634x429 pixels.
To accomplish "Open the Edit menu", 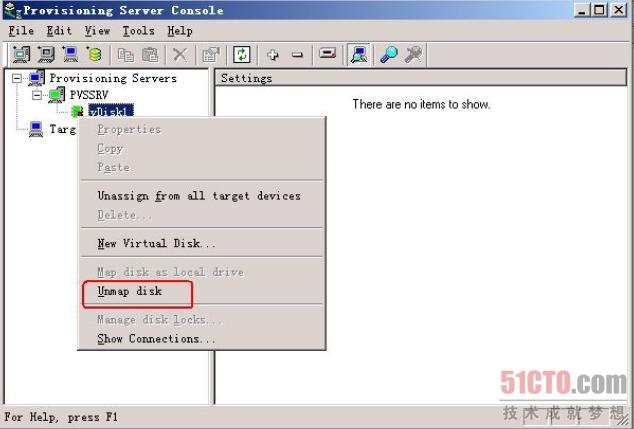I will [59, 31].
